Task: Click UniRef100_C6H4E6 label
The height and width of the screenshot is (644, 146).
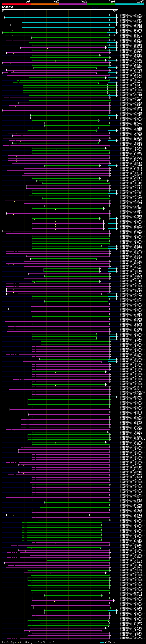Action: (x=131, y=515)
